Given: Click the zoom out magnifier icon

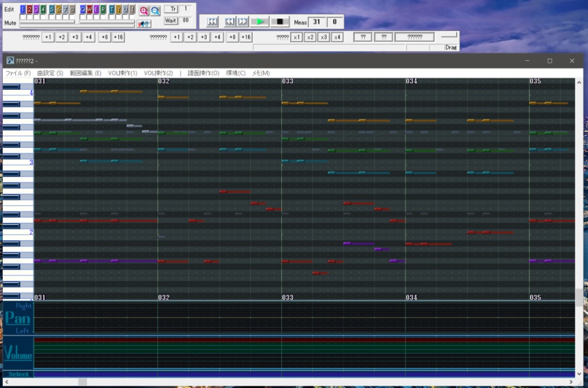Looking at the screenshot, I should (155, 10).
